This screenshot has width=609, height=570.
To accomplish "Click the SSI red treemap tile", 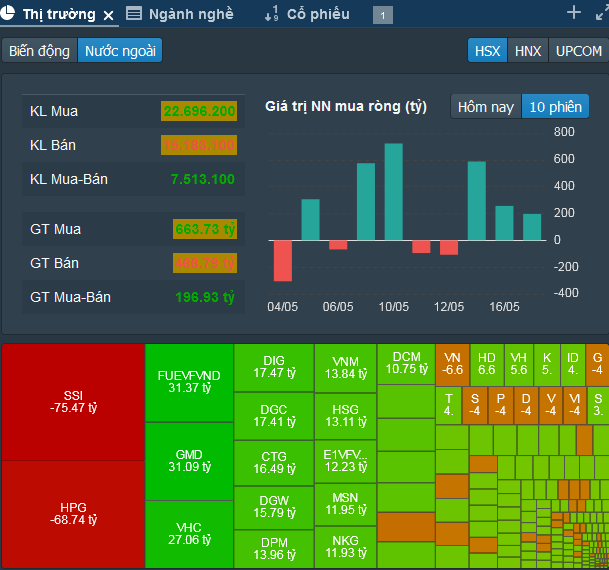I will pos(73,401).
